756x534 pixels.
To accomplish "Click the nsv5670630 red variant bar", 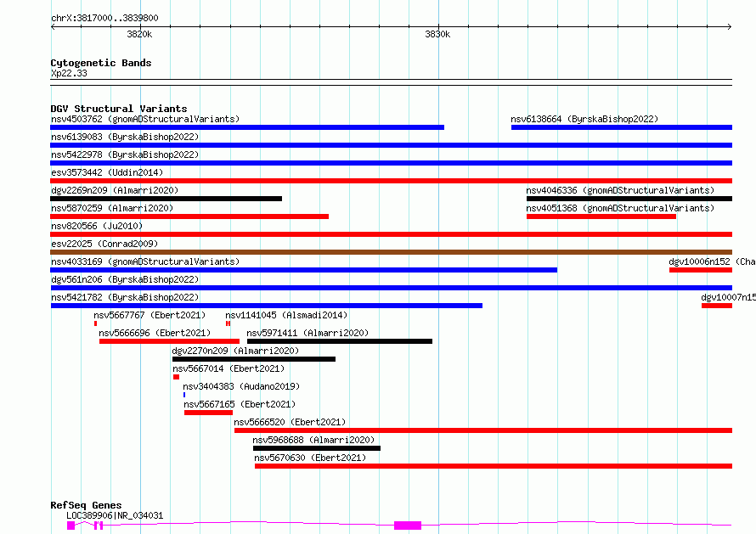I will pos(494,466).
